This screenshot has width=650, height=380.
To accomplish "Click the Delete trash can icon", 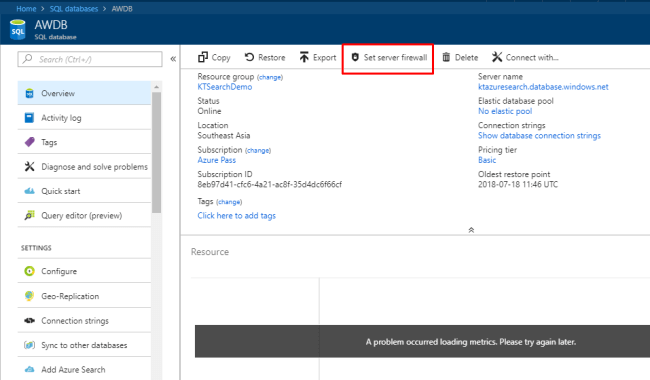I will tap(446, 57).
